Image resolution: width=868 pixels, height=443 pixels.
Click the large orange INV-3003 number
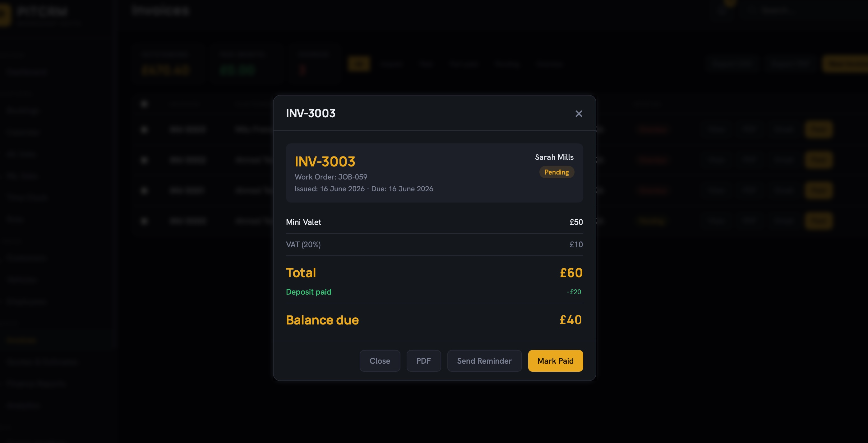pos(325,161)
